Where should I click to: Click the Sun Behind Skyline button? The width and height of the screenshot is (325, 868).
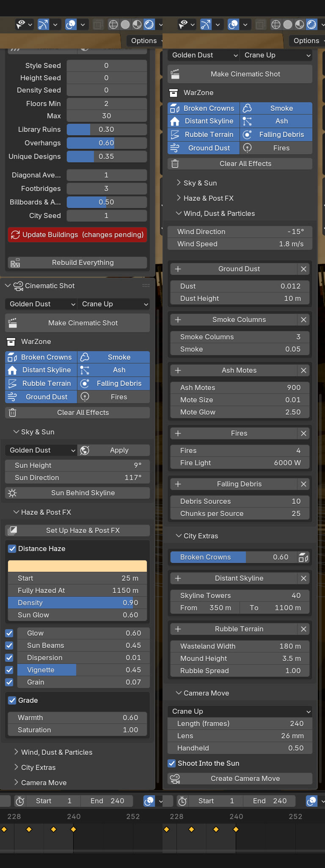click(77, 493)
